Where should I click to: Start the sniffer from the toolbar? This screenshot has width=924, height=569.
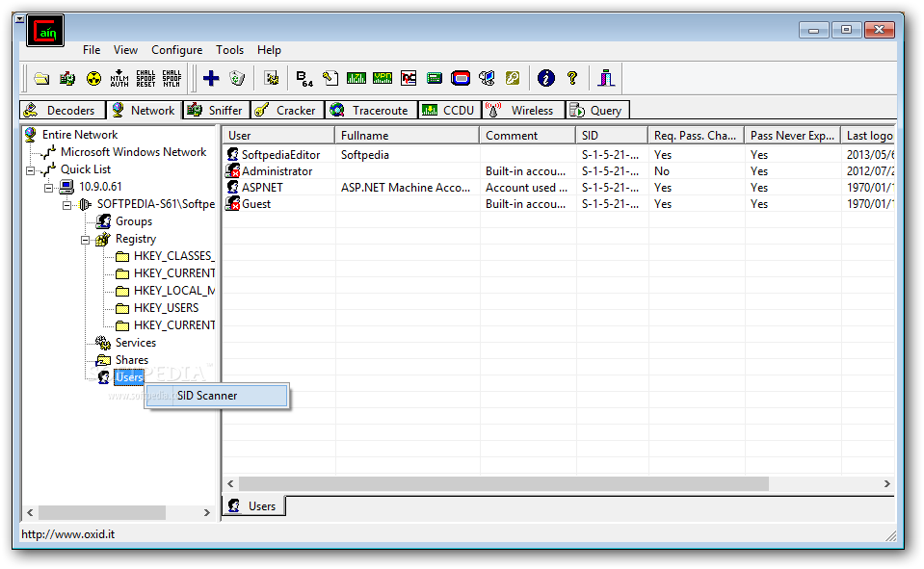67,78
